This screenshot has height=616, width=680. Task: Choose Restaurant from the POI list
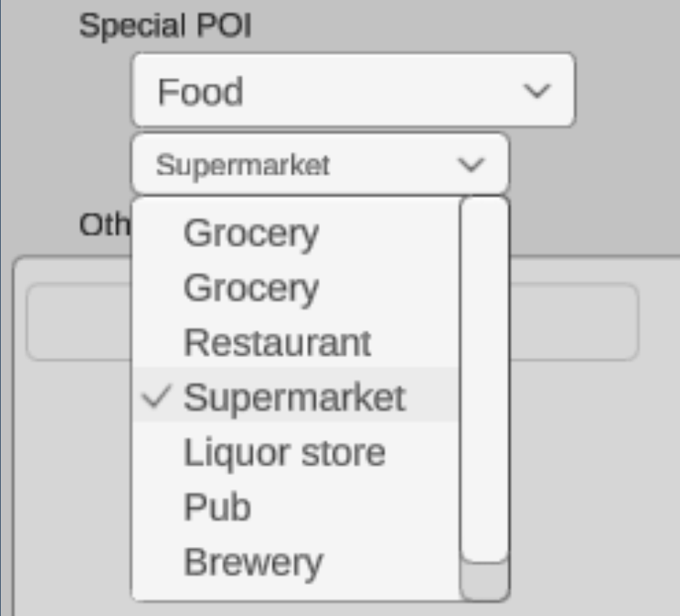[277, 342]
